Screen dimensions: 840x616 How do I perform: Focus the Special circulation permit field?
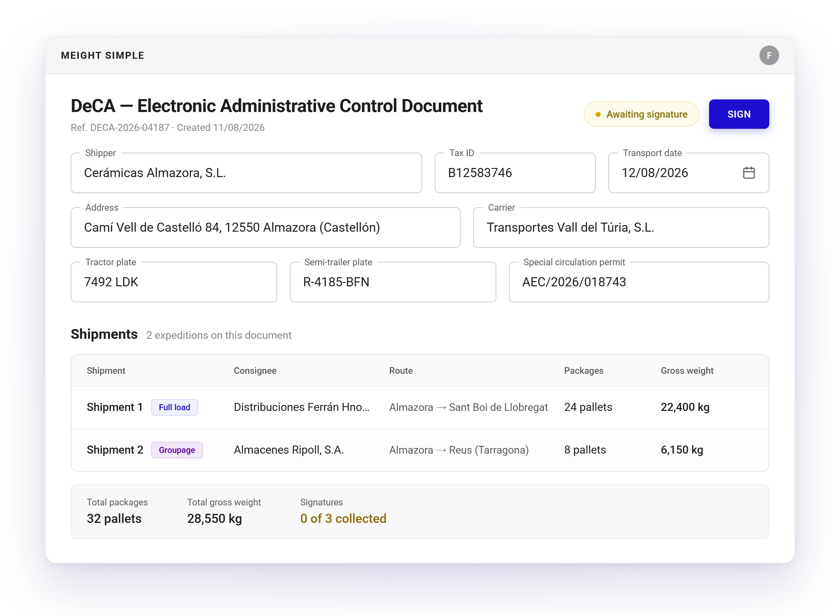[x=639, y=282]
